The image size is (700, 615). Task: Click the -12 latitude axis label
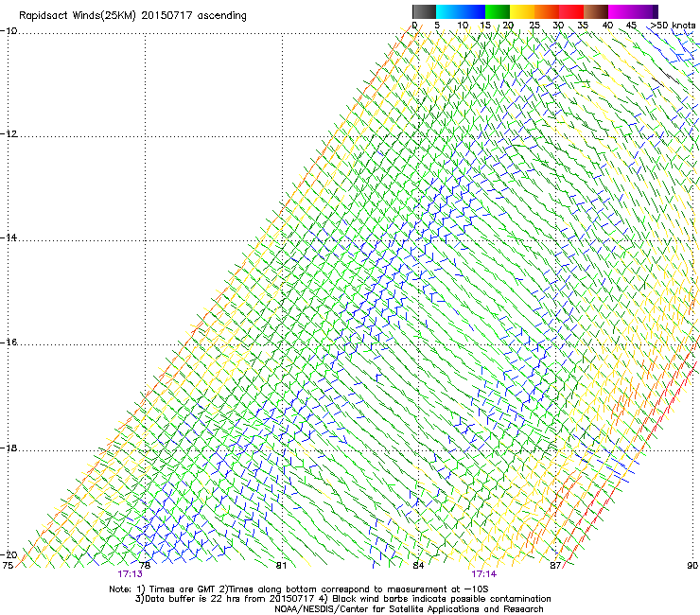9,134
